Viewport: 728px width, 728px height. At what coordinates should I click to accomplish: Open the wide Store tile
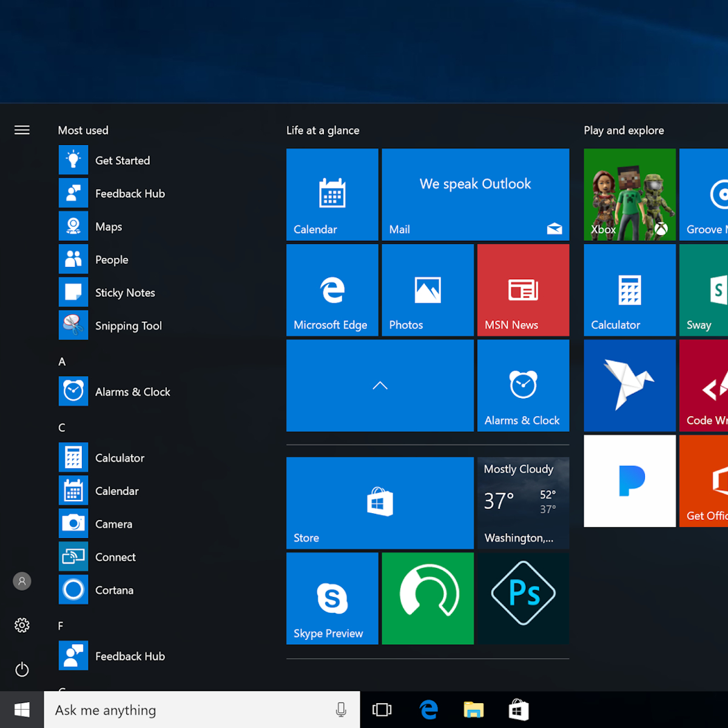coord(380,503)
